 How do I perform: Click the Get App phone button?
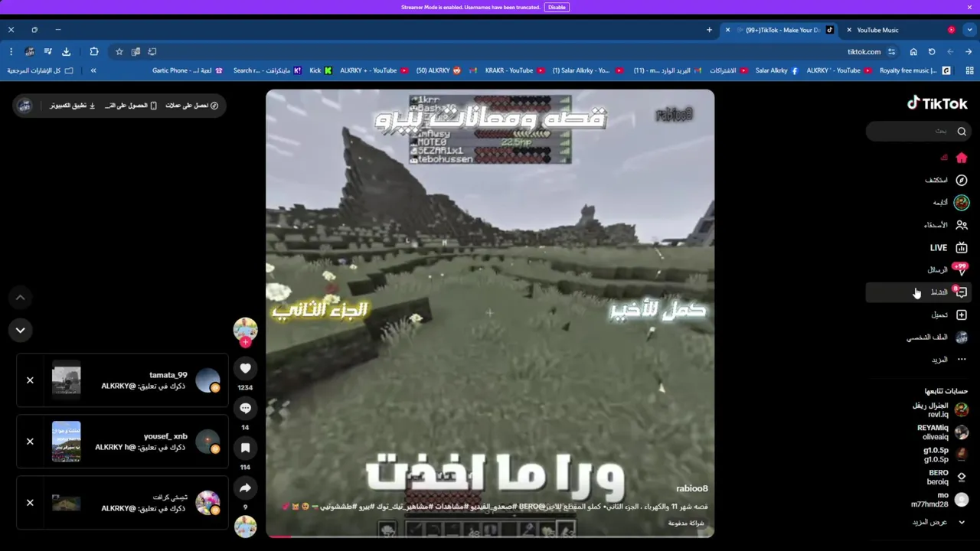(130, 106)
